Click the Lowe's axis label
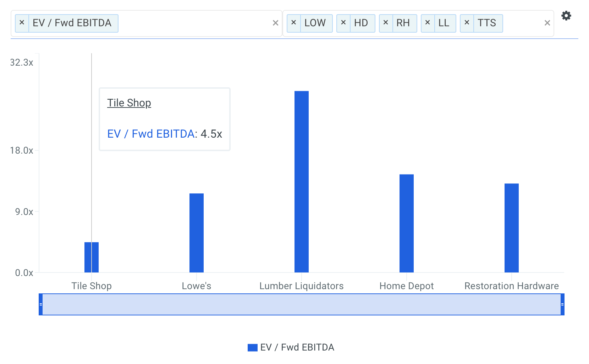 click(x=197, y=286)
